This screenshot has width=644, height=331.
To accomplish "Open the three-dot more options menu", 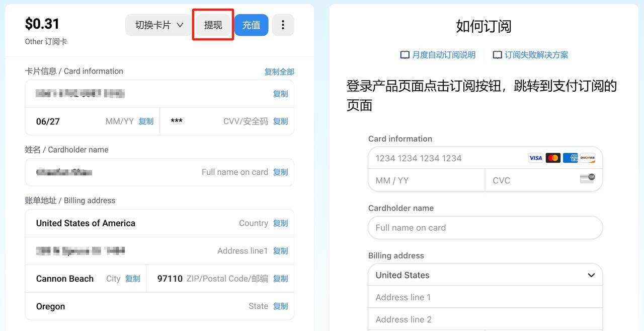I will [x=283, y=25].
